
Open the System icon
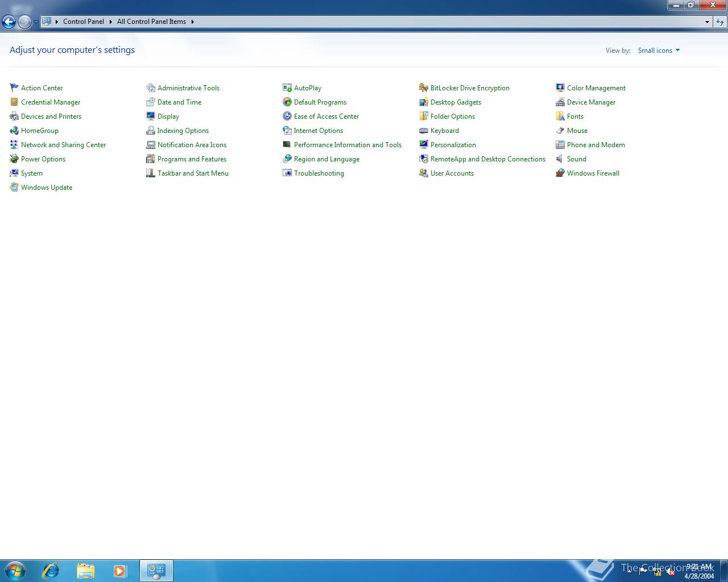[x=14, y=173]
